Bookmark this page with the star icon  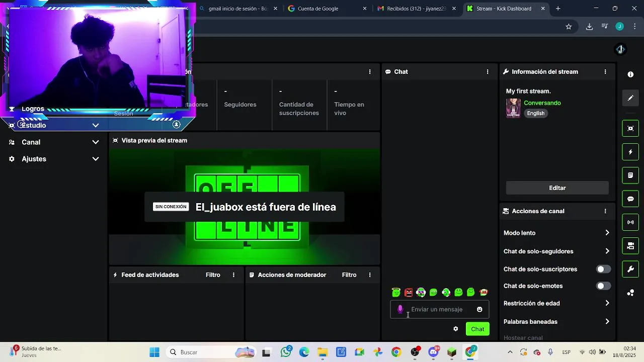[x=569, y=27]
